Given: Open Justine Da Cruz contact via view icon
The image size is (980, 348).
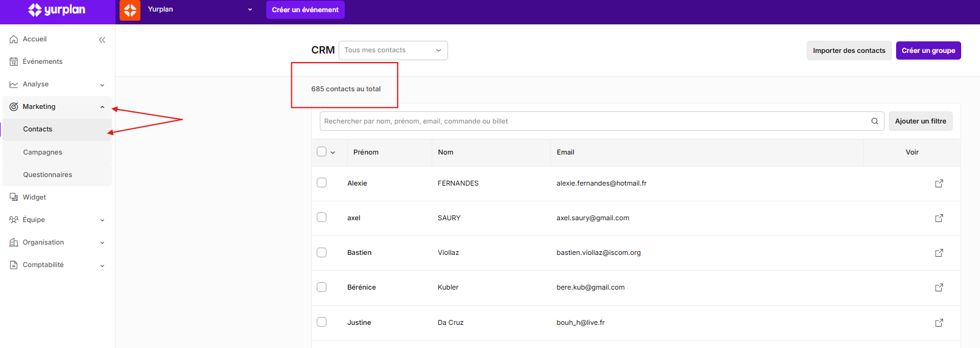Looking at the screenshot, I should (x=939, y=322).
